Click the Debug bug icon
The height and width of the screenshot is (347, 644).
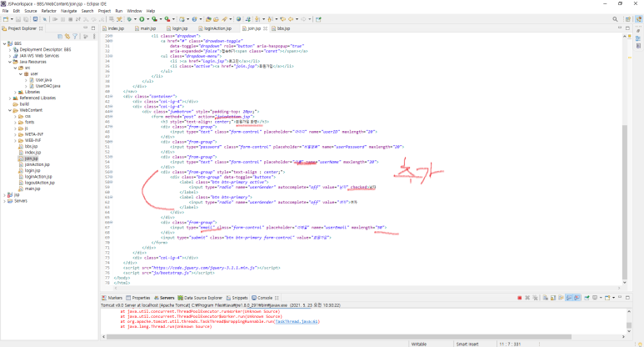tap(129, 19)
